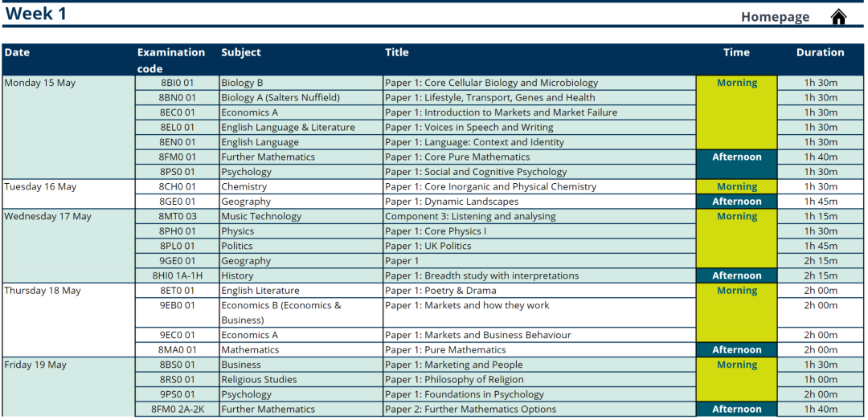Select the Economics B (Economics & Business) cell
This screenshot has height=420, width=868.
point(301,312)
